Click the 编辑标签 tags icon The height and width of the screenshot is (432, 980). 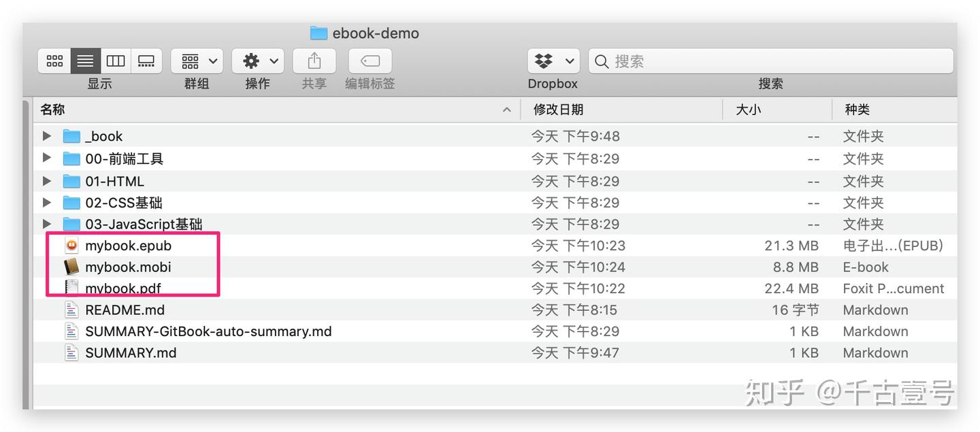tap(369, 60)
